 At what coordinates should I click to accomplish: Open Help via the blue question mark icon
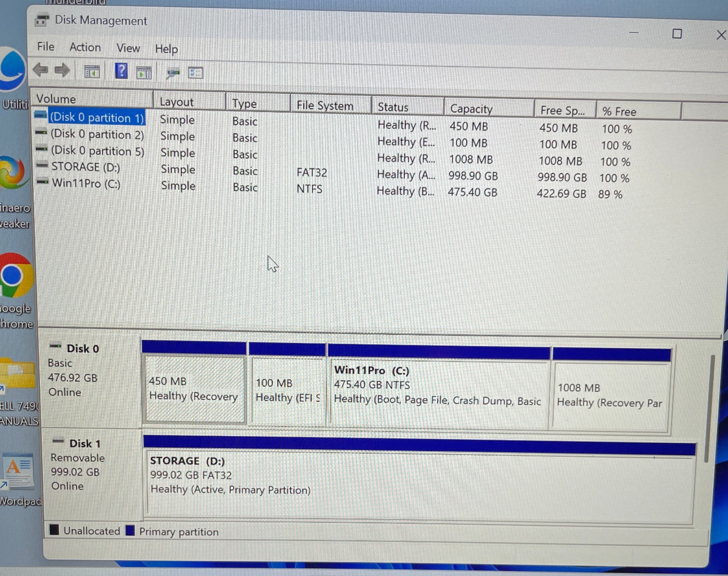(121, 71)
